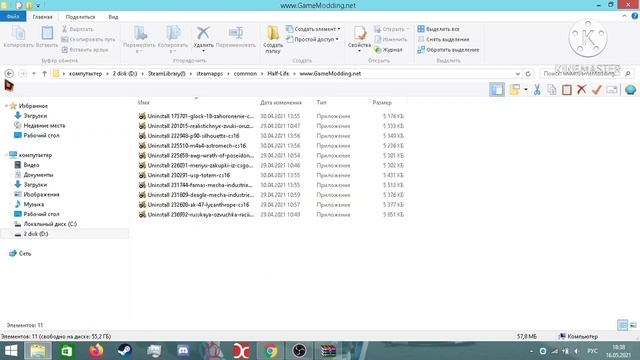Click Скопировать путь in the ribbon
640x360 pixels.
pyautogui.click(x=88, y=40)
